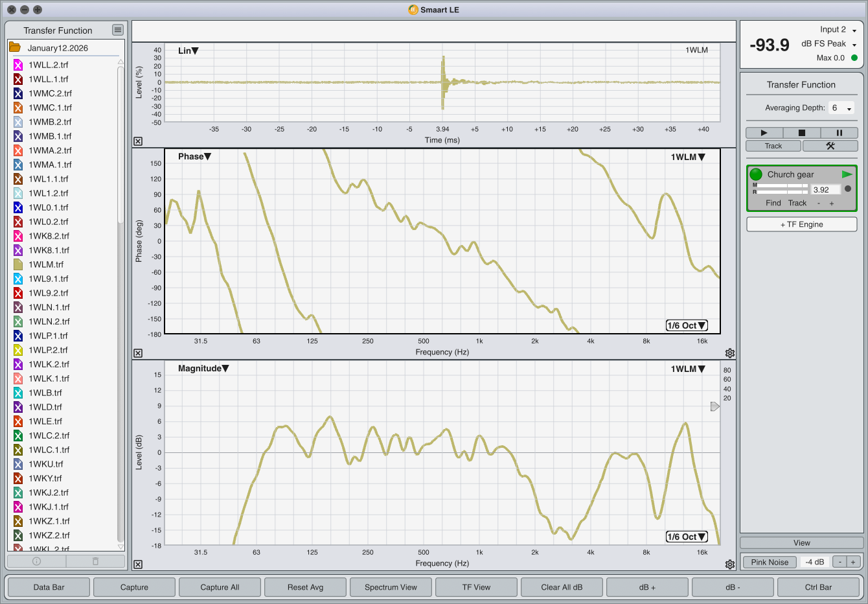Viewport: 868px width, 604px height.
Task: Expand the phase graph 1/6 Oct smoothing menu
Action: [687, 325]
